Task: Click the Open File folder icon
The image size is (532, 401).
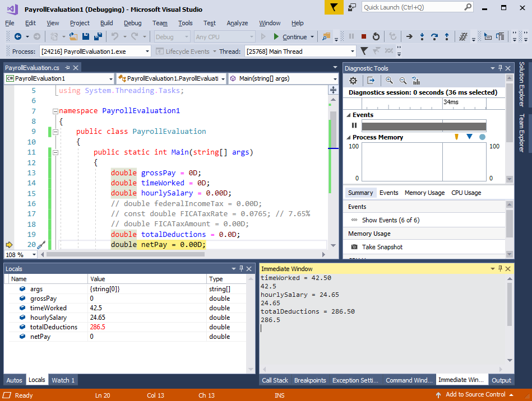Action: 73,36
